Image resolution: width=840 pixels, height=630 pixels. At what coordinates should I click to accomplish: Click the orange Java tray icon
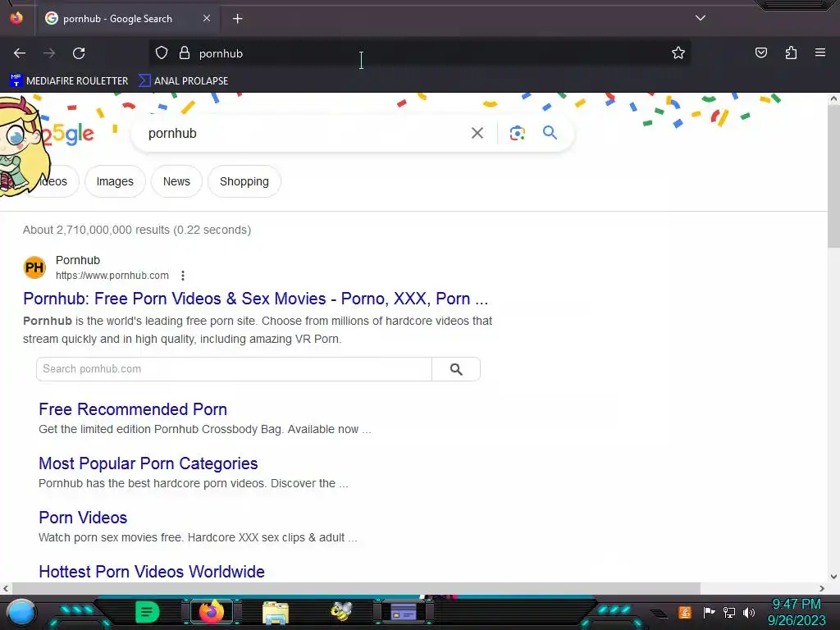(685, 612)
